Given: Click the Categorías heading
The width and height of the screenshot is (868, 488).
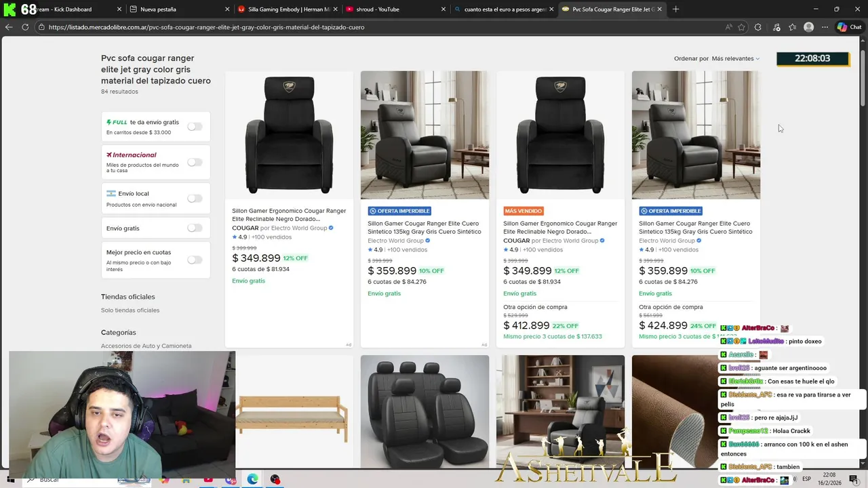Looking at the screenshot, I should pos(119,333).
